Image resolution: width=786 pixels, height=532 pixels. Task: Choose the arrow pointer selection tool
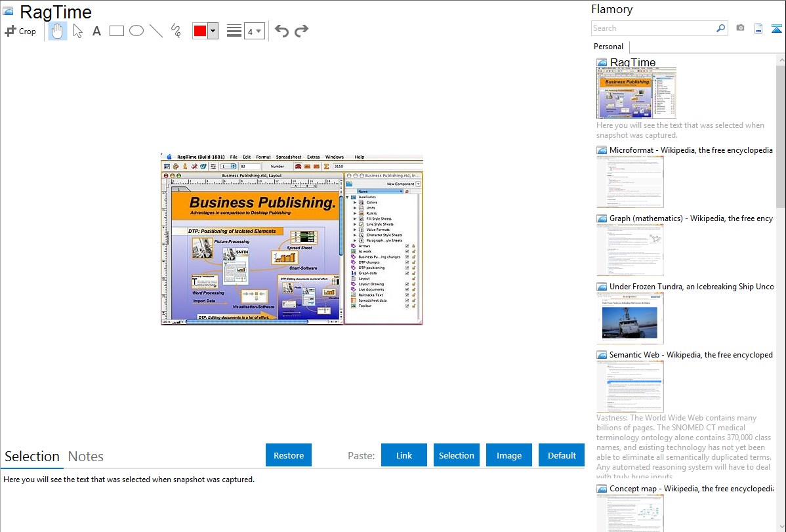77,31
